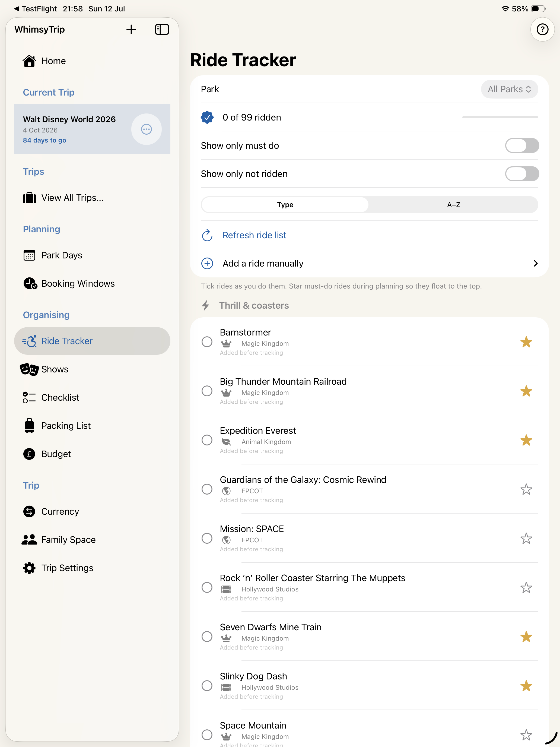The image size is (560, 747).
Task: Click the suitcase icon for View All Trips
Action: (x=29, y=198)
